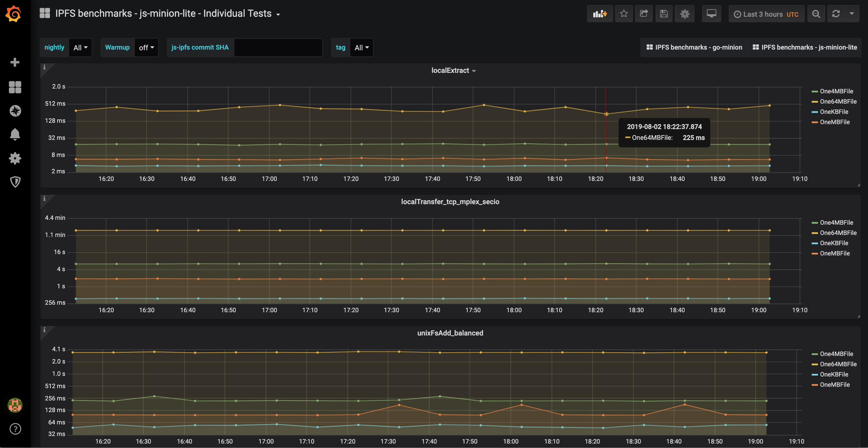Open the Alerting bell icon

point(15,134)
